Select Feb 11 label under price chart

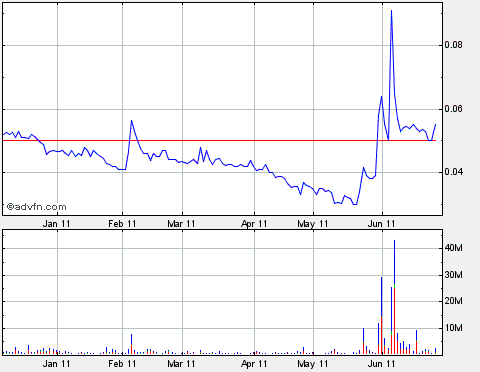(x=122, y=224)
